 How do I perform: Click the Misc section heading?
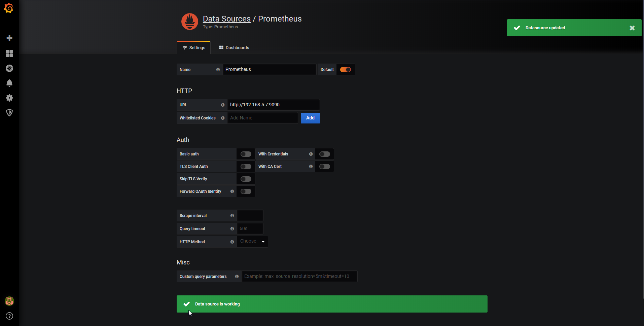[x=183, y=262]
